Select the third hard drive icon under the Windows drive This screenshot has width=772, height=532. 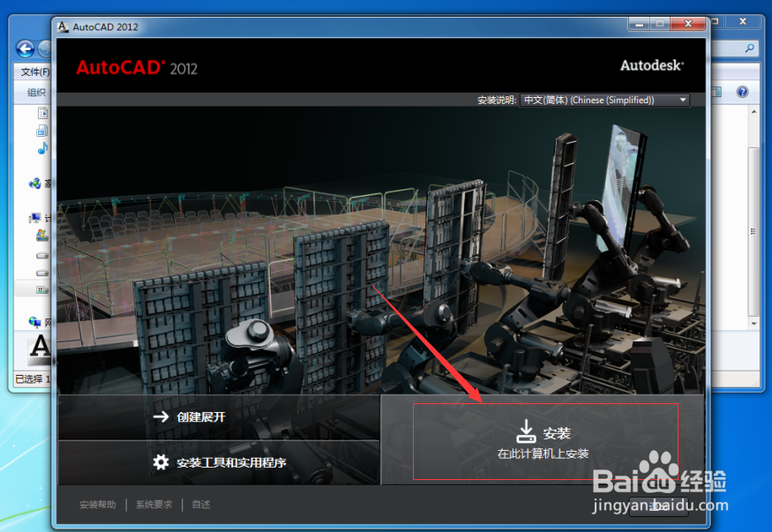coord(43,273)
